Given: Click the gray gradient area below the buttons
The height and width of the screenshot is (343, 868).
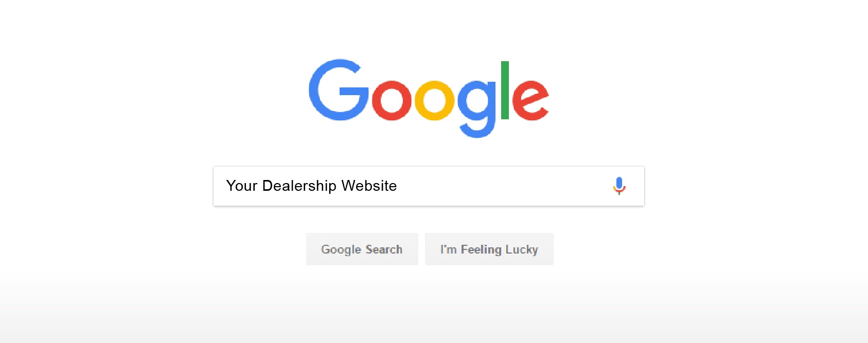Looking at the screenshot, I should [434, 309].
